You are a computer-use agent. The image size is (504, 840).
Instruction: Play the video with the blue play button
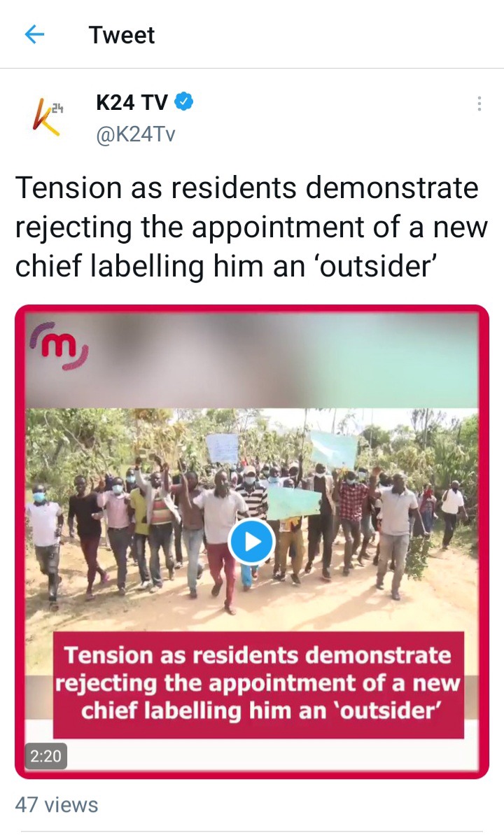point(251,541)
